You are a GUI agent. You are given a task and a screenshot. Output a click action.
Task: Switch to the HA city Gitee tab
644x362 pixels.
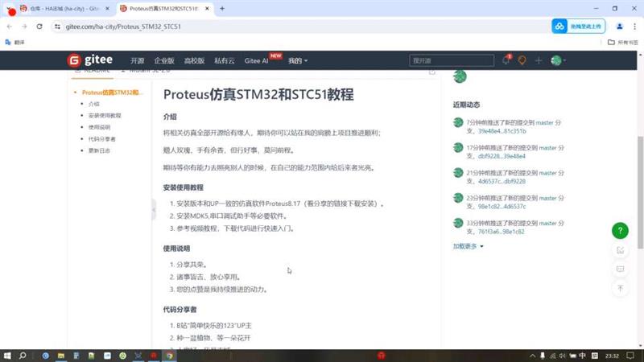pyautogui.click(x=65, y=8)
